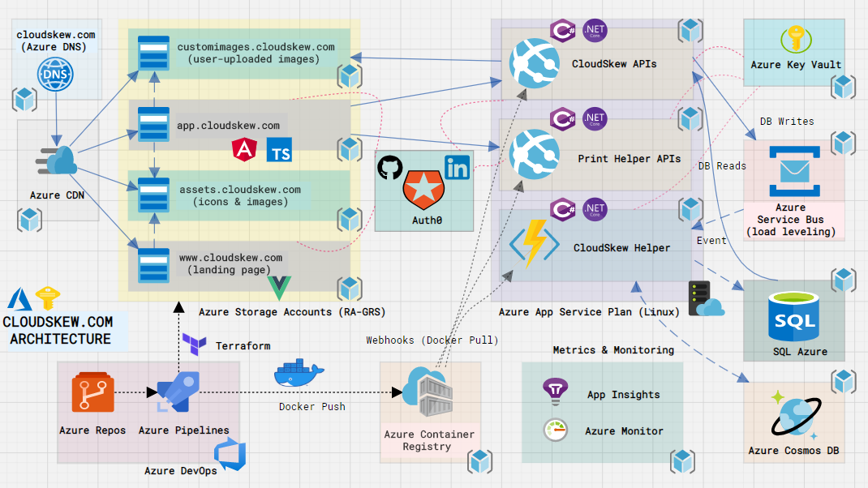
Task: Click the Azure DNS globe icon
Action: pos(55,74)
